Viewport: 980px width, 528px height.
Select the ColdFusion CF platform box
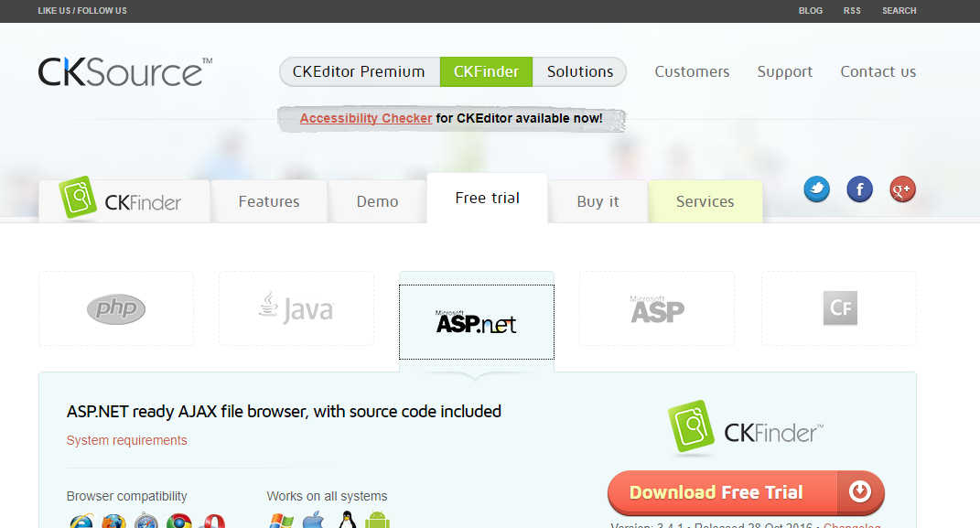[x=839, y=308]
